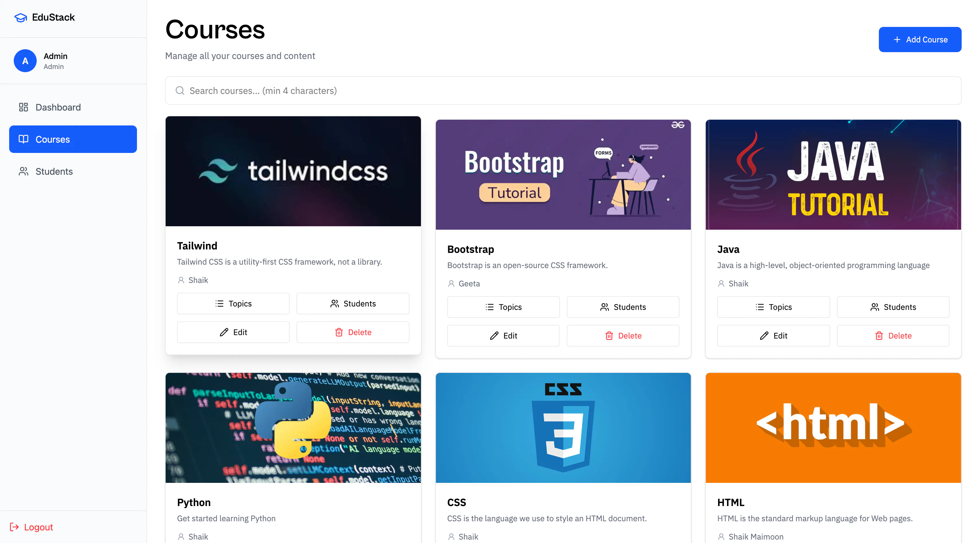
Task: Click the EduStack graduation cap logo
Action: [x=21, y=17]
